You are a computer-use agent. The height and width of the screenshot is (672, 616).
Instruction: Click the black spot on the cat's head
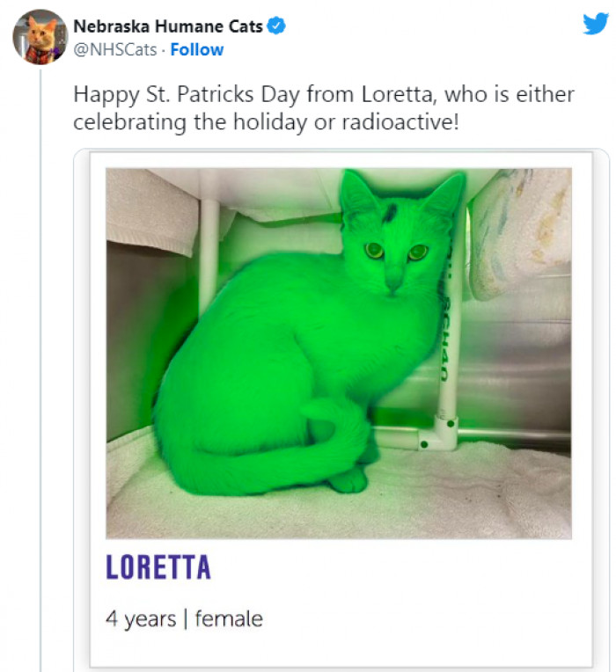click(x=389, y=211)
